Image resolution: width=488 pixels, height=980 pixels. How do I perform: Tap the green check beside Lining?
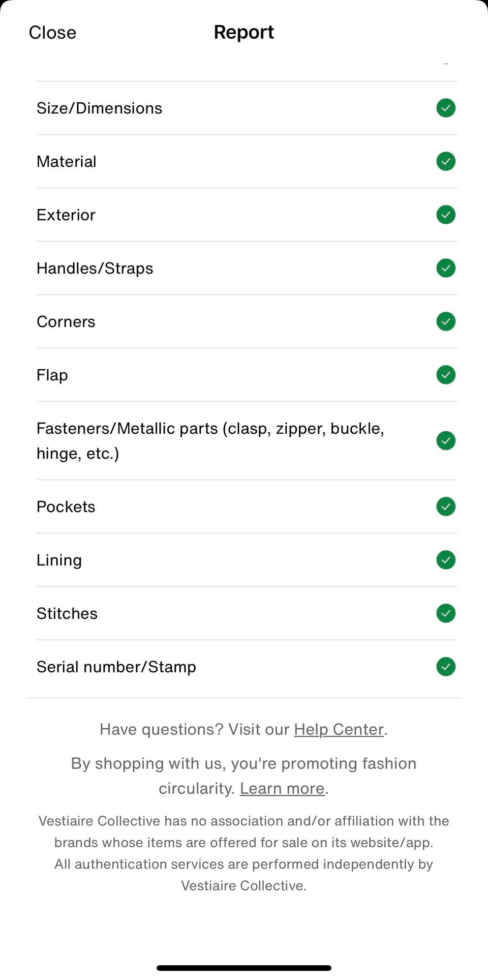coord(446,560)
